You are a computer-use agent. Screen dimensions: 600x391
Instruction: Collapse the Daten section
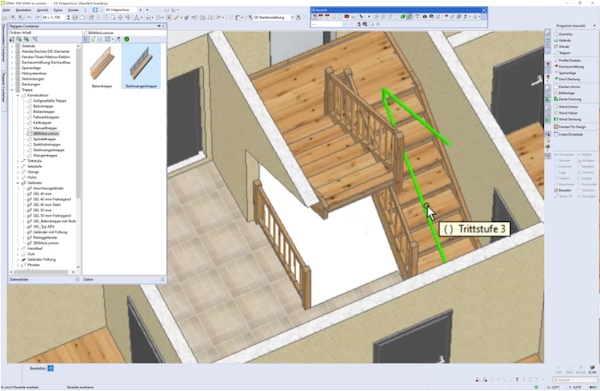[x=162, y=280]
